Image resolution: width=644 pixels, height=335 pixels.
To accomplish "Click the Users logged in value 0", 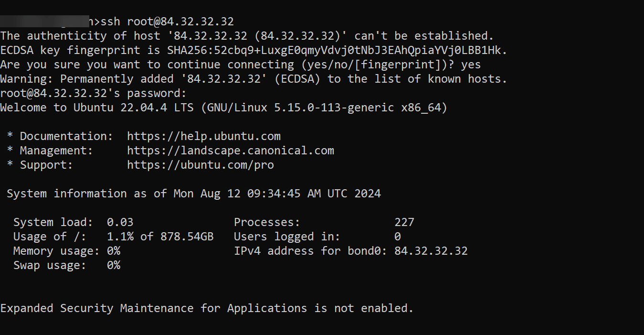I will pos(397,237).
